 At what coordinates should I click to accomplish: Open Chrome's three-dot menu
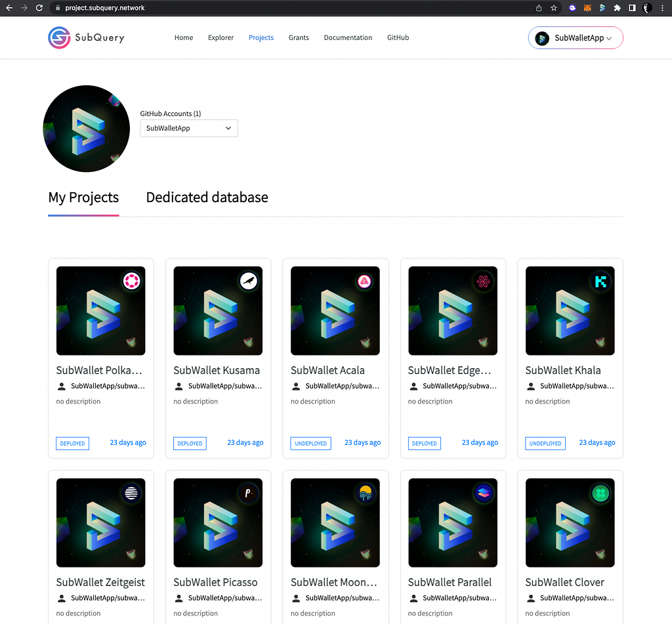click(663, 8)
